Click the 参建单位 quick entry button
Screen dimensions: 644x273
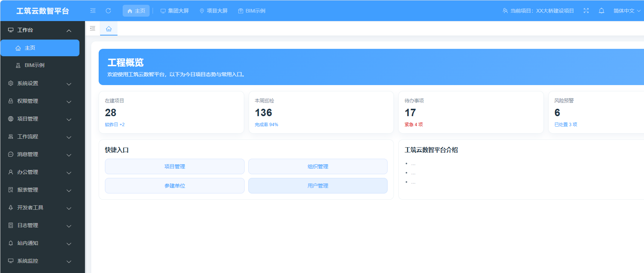coord(175,186)
